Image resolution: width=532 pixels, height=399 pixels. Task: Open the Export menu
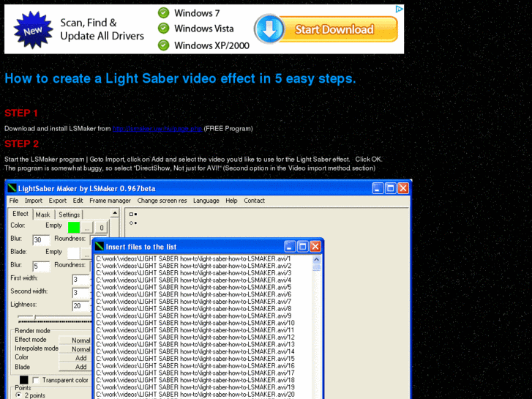(58, 201)
